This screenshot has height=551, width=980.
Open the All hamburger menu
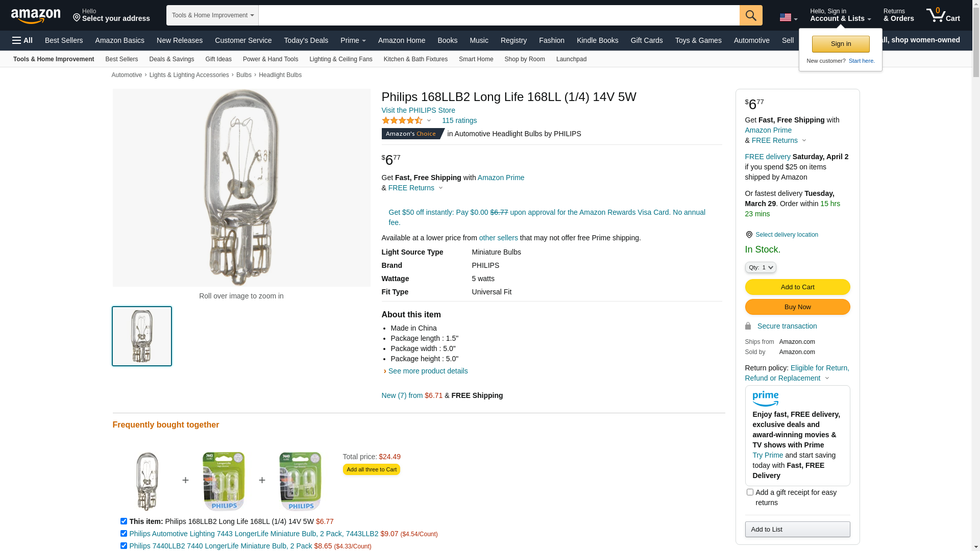pos(22,40)
